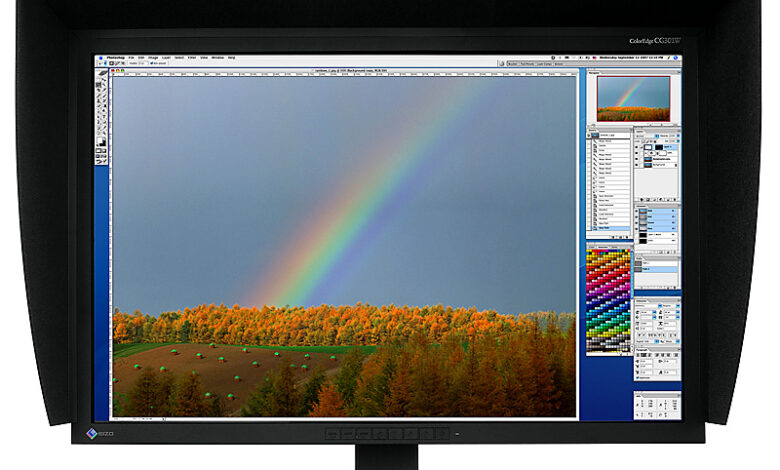Click the new layer icon in the Layers panel
780x470 pixels.
(x=668, y=199)
